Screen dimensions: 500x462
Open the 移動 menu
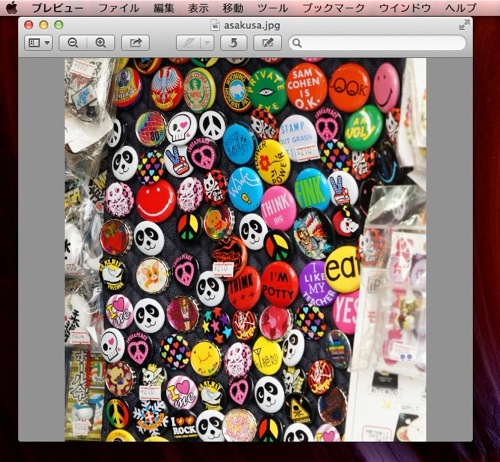click(x=233, y=8)
